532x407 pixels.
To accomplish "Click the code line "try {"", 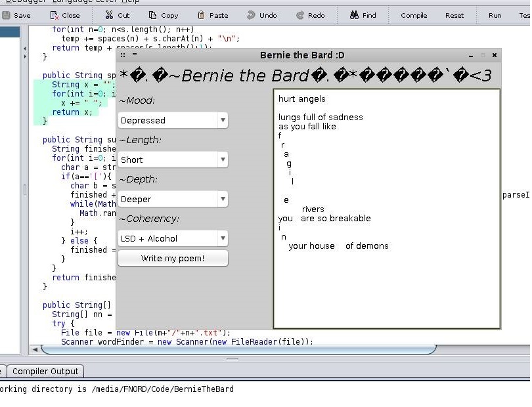I will (63, 324).
